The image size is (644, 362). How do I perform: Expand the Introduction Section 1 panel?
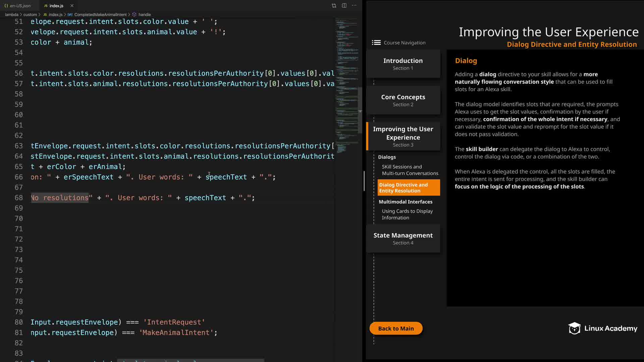403,64
